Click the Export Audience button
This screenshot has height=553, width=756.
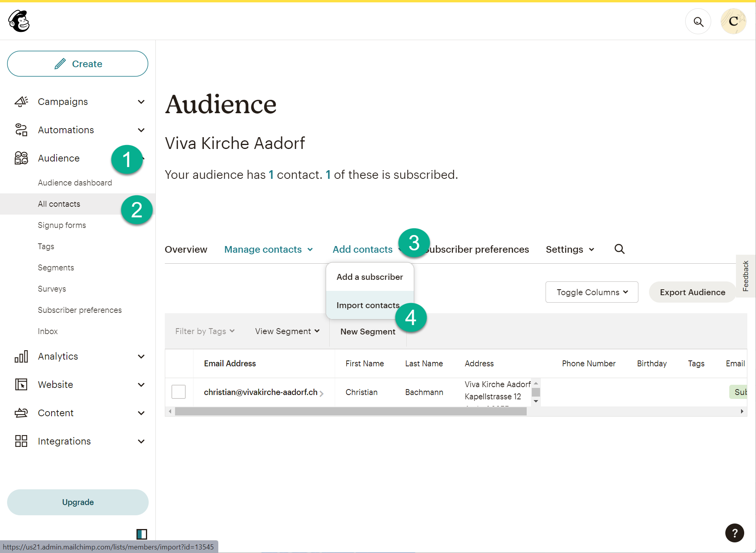[x=692, y=292]
